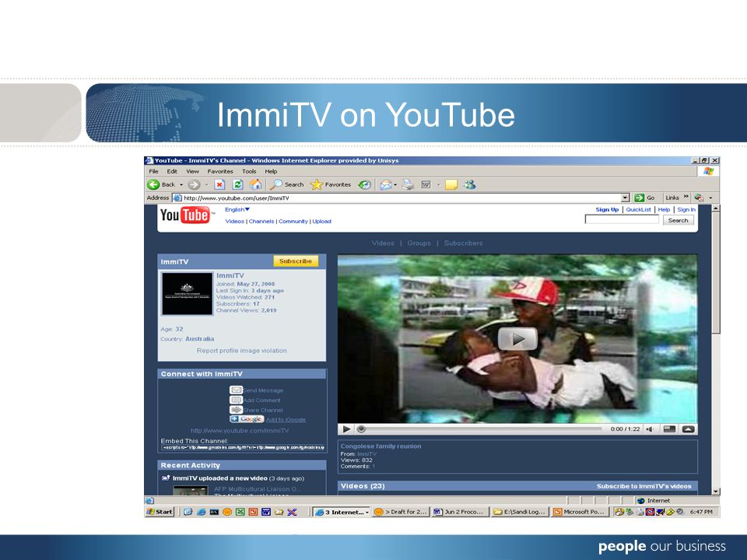Click the Print toolbar icon
This screenshot has height=560, width=747.
[x=408, y=185]
